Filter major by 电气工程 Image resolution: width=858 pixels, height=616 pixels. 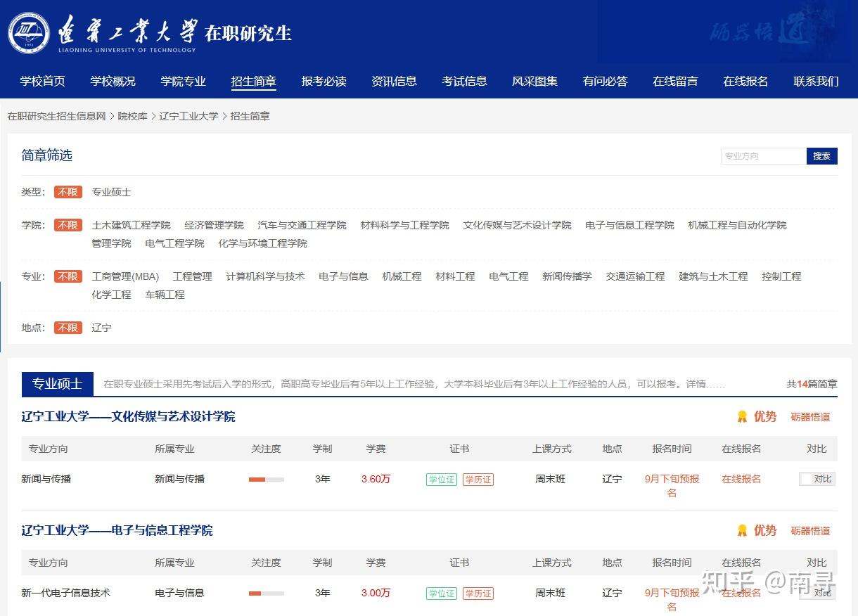(509, 276)
